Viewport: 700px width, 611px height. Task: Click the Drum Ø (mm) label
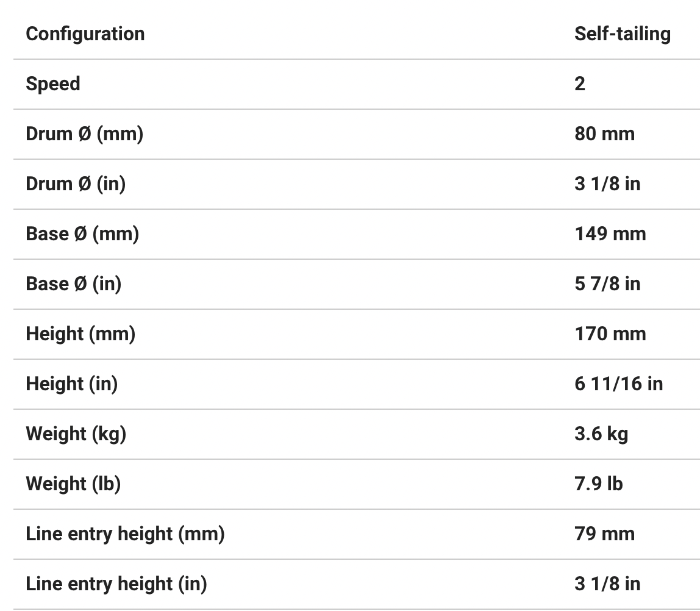pyautogui.click(x=84, y=134)
